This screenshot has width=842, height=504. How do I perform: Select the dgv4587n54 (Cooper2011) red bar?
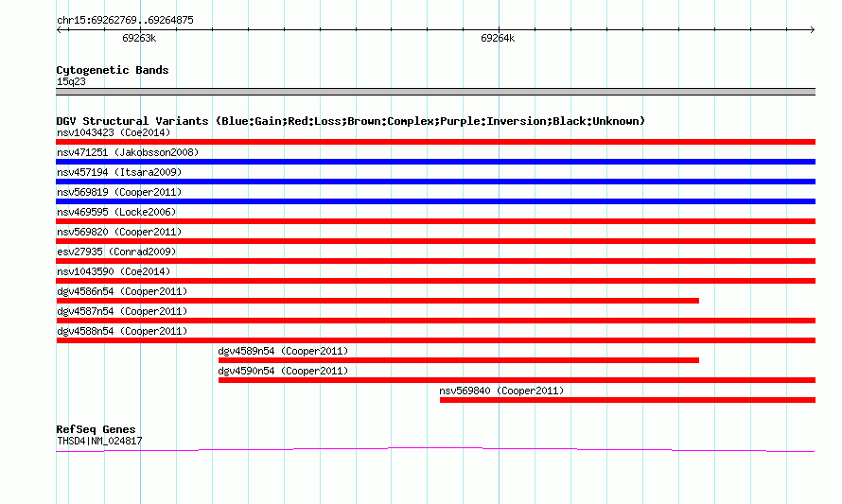(x=435, y=321)
